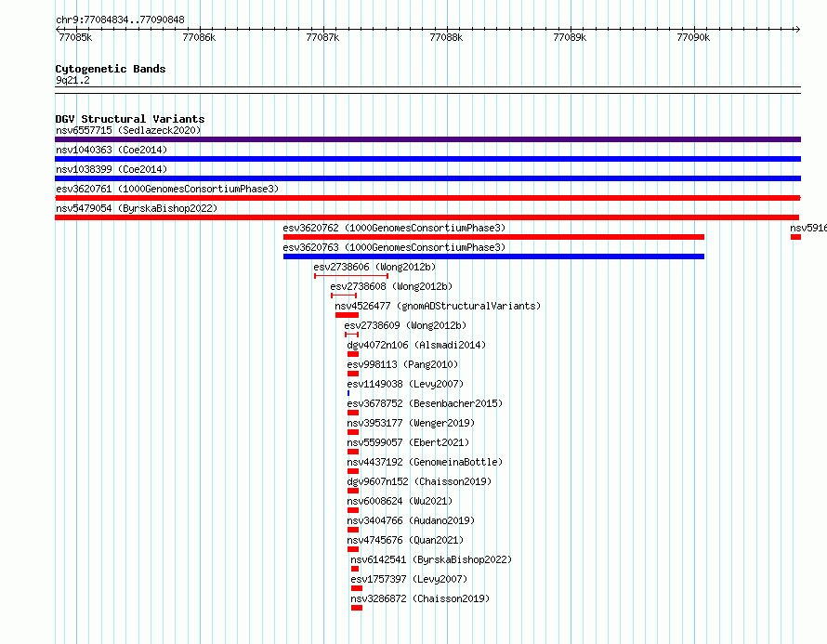Viewport: 827px width, 644px height.
Task: Click the blue bar under nsv1040363
Action: click(x=427, y=159)
